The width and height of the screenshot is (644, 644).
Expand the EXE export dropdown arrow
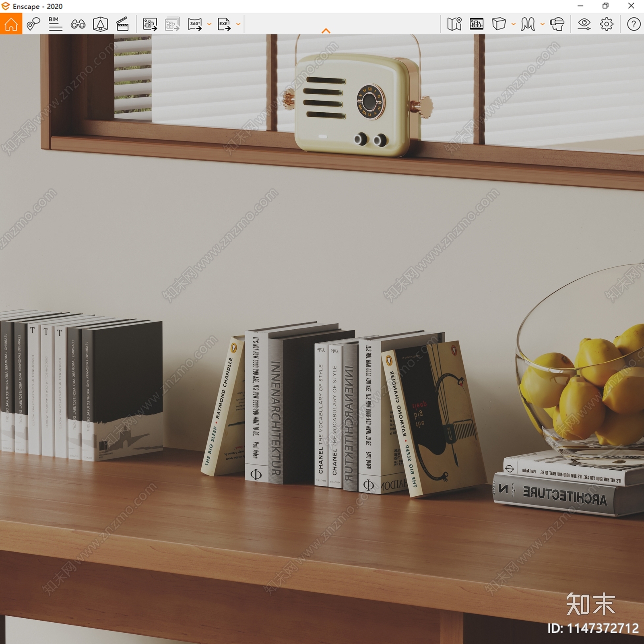[238, 24]
